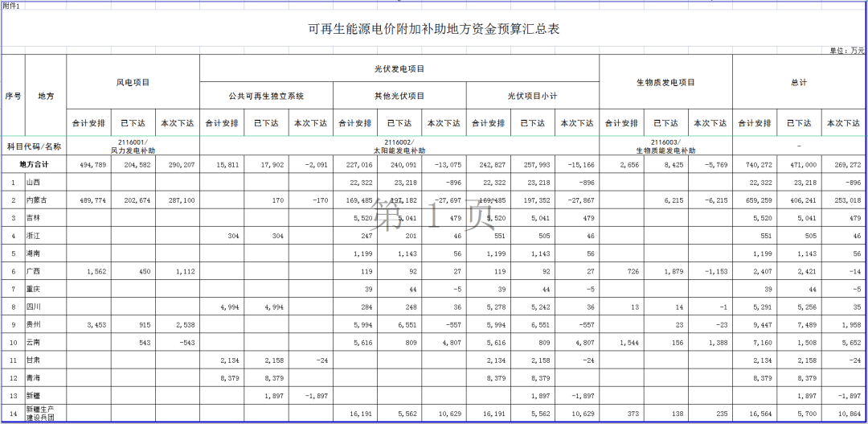Click the cell with value 7,160
Viewport: 868px width, 424px height.
pos(755,342)
